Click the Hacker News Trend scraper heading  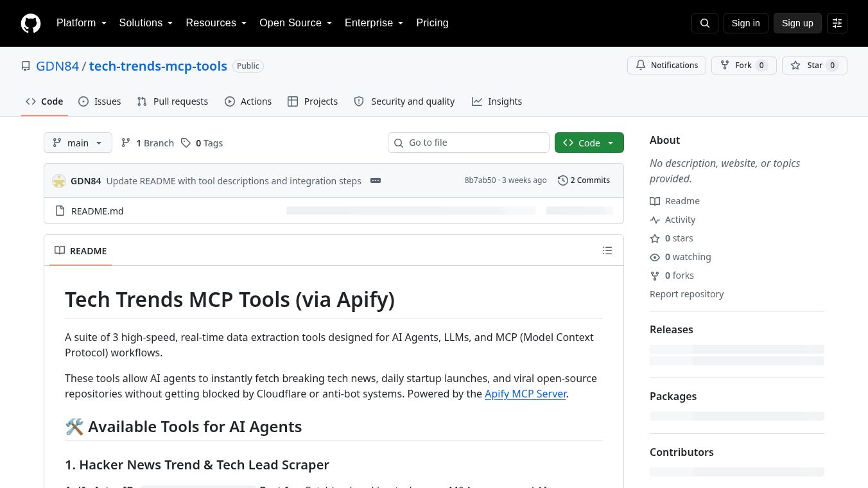[197, 464]
